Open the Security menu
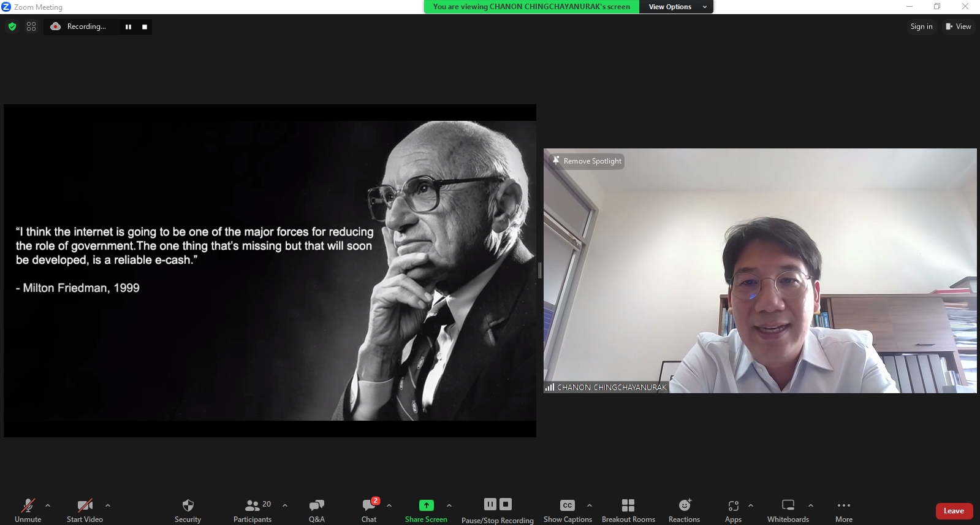Viewport: 980px width, 525px height. click(x=188, y=510)
